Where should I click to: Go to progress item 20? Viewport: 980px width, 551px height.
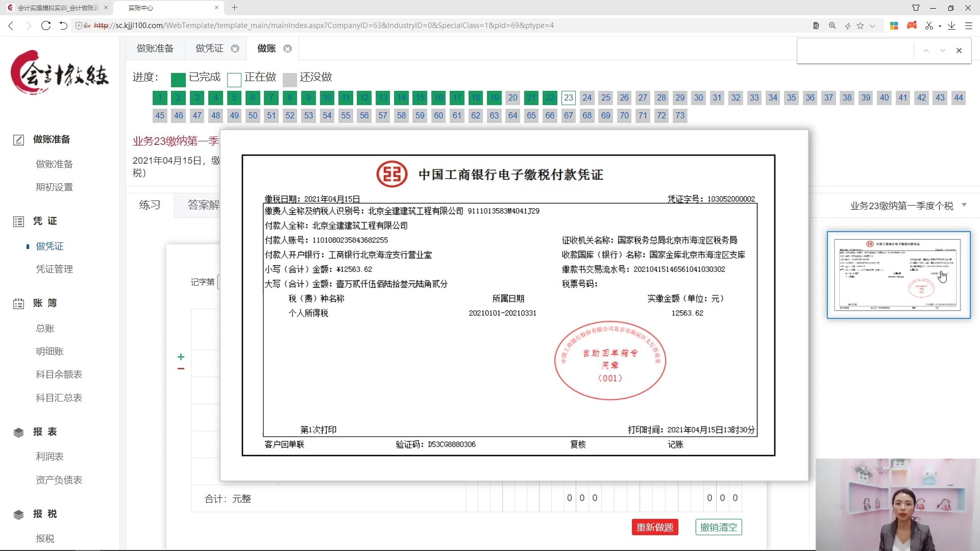(x=513, y=97)
